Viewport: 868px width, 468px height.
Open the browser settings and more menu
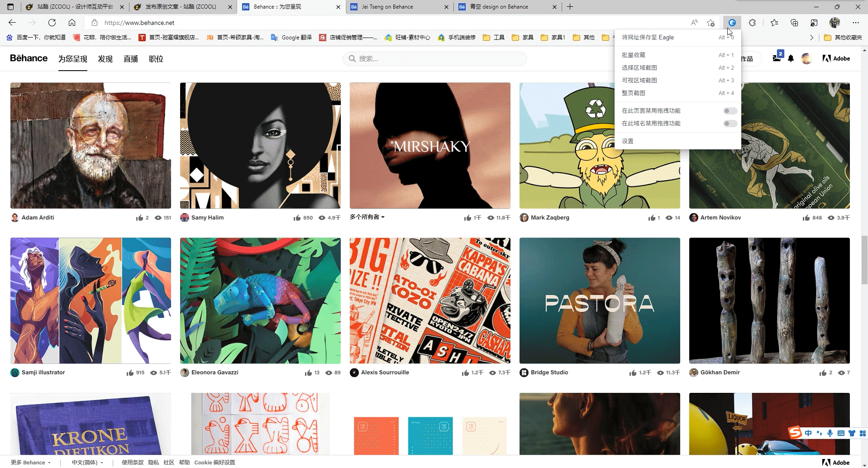coord(855,23)
